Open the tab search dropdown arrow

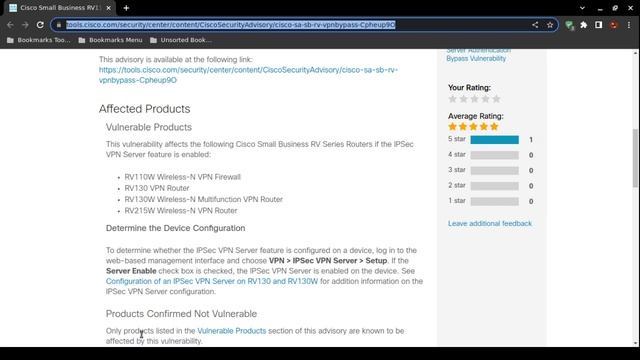tap(582, 8)
